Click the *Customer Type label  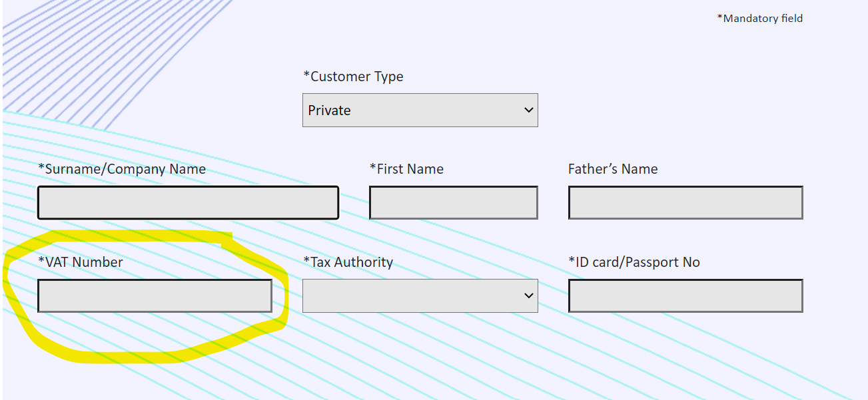(353, 77)
